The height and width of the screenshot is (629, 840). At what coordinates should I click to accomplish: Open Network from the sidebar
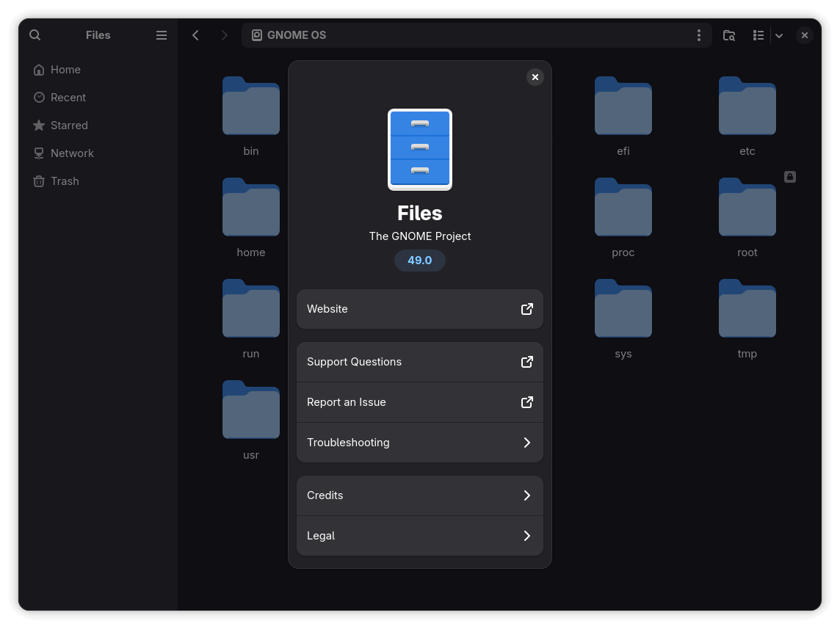(72, 153)
